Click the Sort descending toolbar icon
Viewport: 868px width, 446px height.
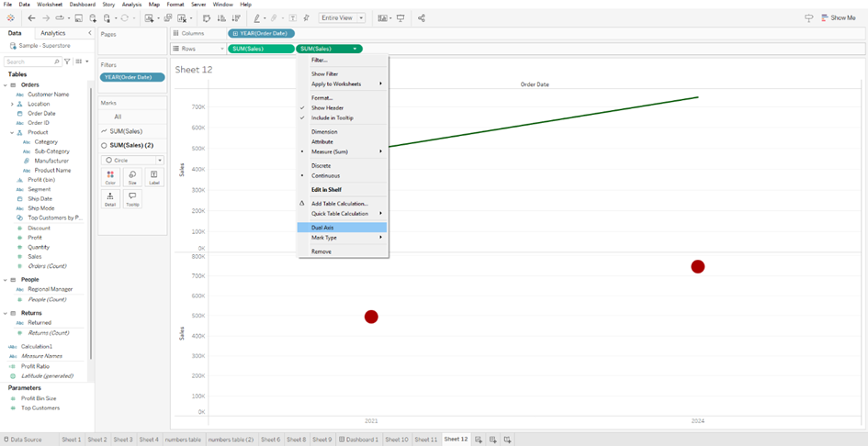pyautogui.click(x=236, y=17)
